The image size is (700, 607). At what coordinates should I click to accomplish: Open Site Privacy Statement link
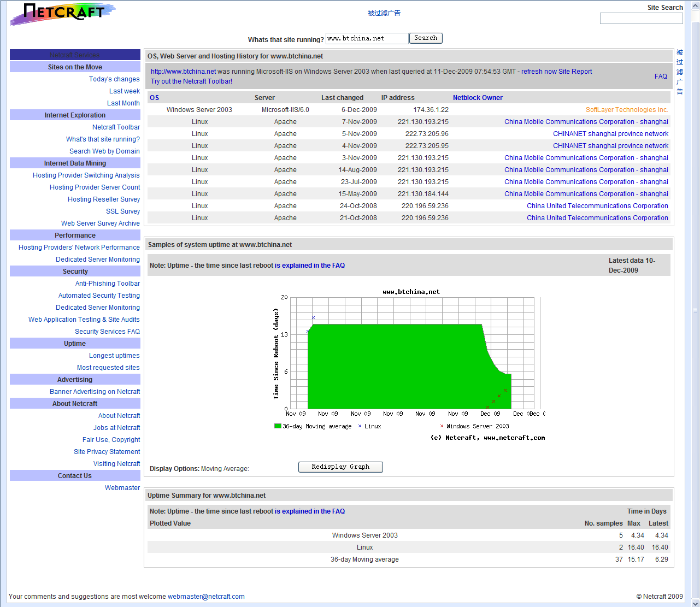[107, 452]
